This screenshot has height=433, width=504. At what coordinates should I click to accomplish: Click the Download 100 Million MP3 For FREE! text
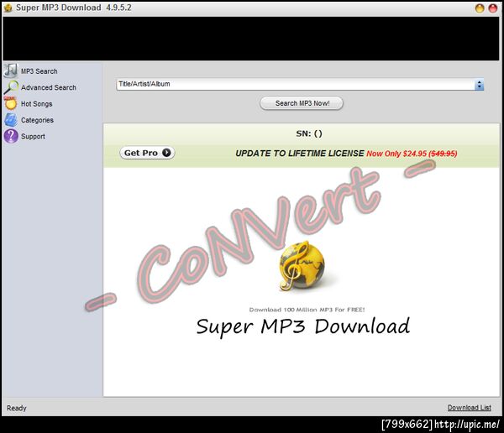(307, 310)
